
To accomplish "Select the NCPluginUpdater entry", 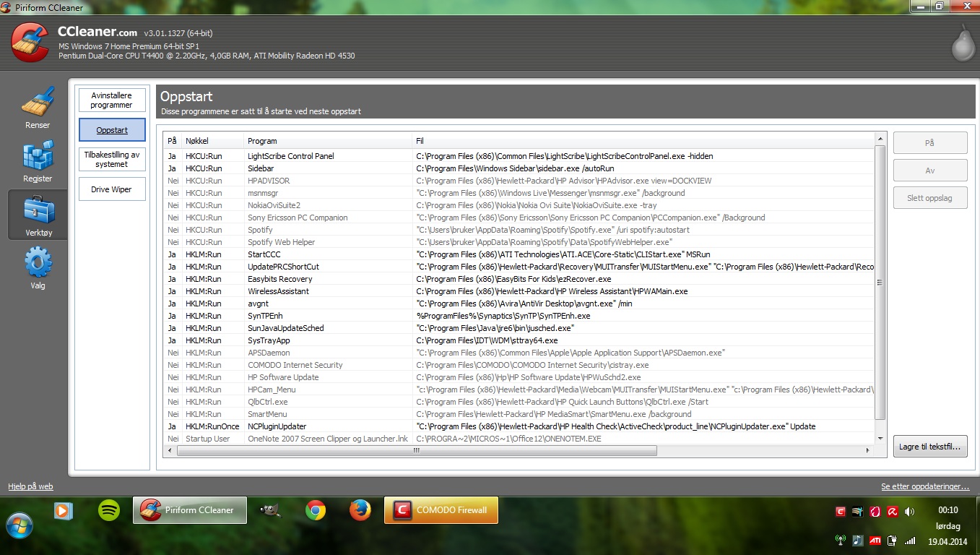I will click(x=519, y=426).
